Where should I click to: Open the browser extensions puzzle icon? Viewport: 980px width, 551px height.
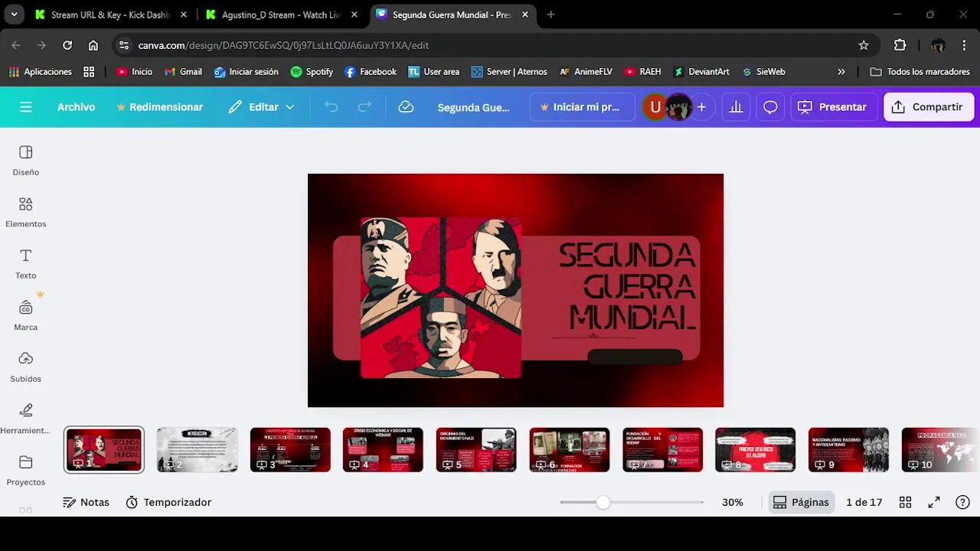(900, 45)
